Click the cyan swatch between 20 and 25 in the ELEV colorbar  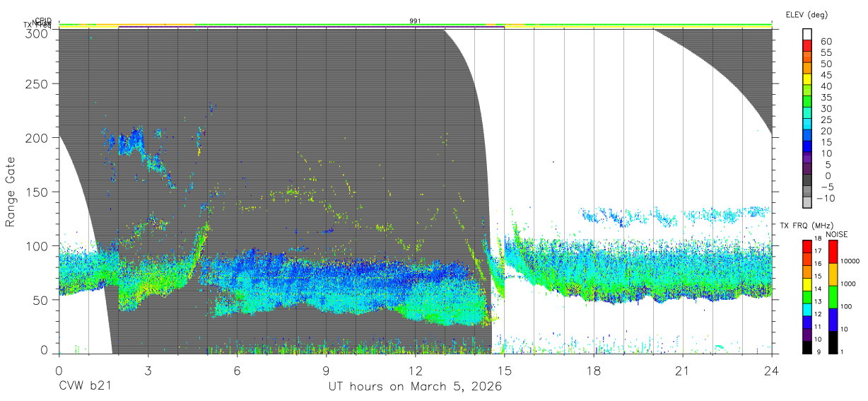(808, 125)
